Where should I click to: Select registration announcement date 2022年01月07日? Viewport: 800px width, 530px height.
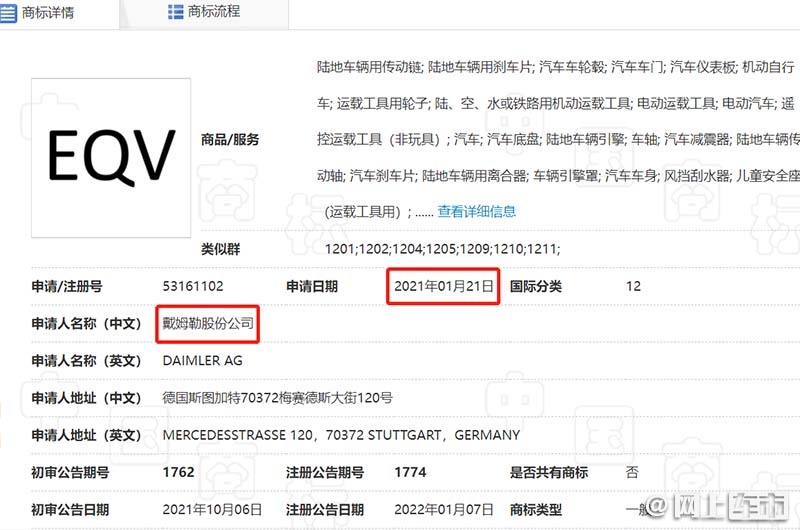(x=444, y=510)
